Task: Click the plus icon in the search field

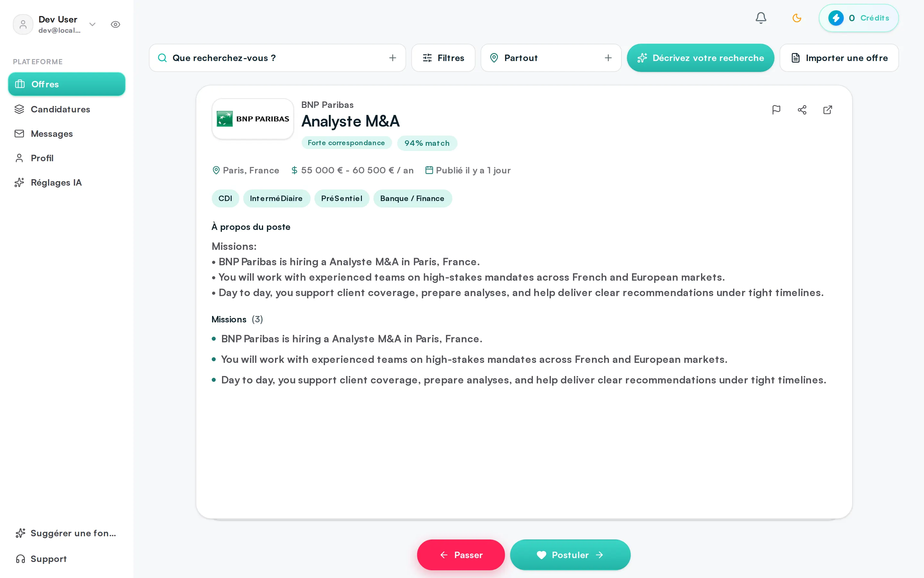Action: (392, 58)
